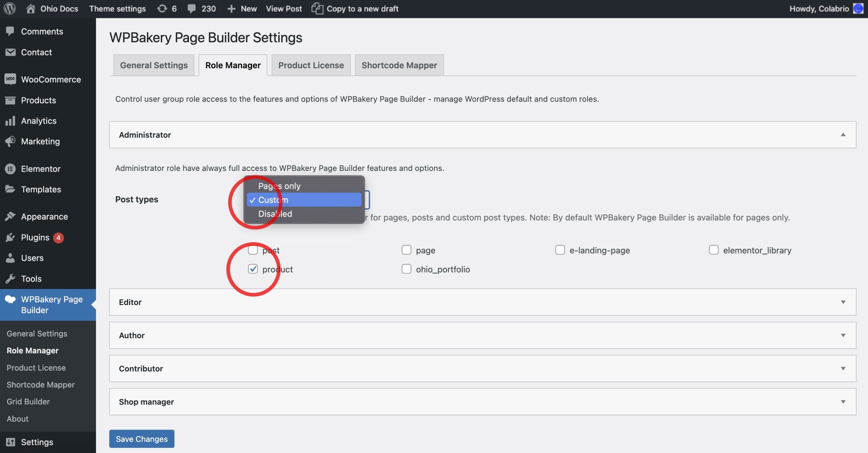Image resolution: width=868 pixels, height=453 pixels.
Task: Open General Settings in the sidebar submenu
Action: coord(37,333)
